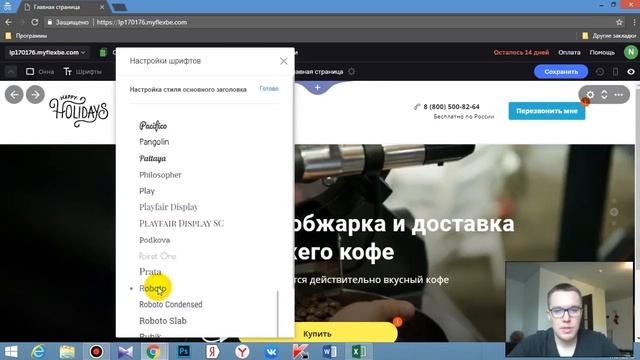Click the green icon beside the site name
The height and width of the screenshot is (360, 640).
(x=103, y=52)
